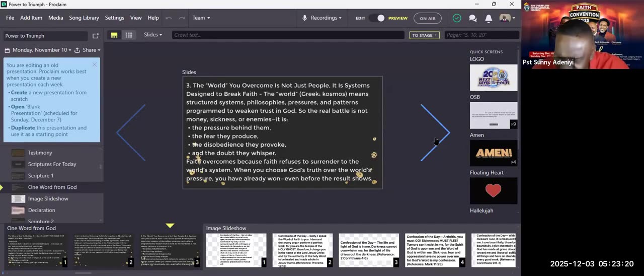Click the Pager input field
644x276 pixels.
coord(481,35)
